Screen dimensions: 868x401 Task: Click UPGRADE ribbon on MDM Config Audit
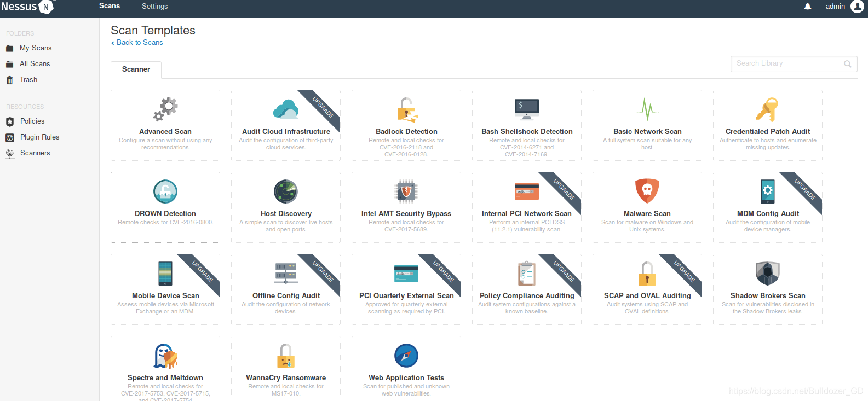(805, 189)
